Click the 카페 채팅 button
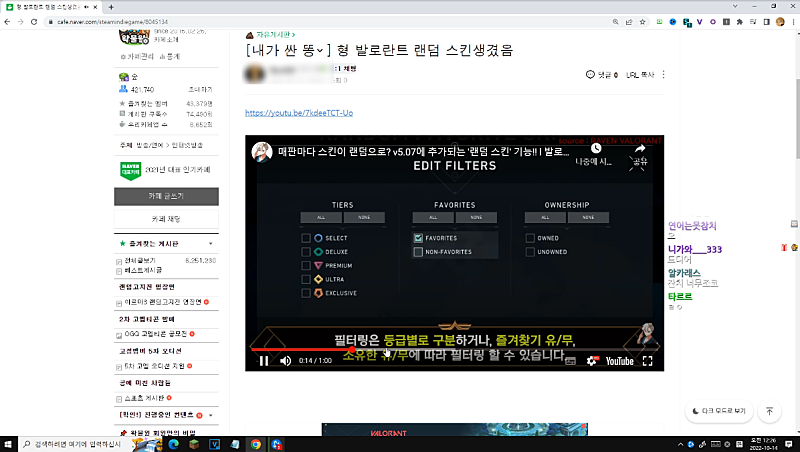The height and width of the screenshot is (452, 800). tap(166, 219)
